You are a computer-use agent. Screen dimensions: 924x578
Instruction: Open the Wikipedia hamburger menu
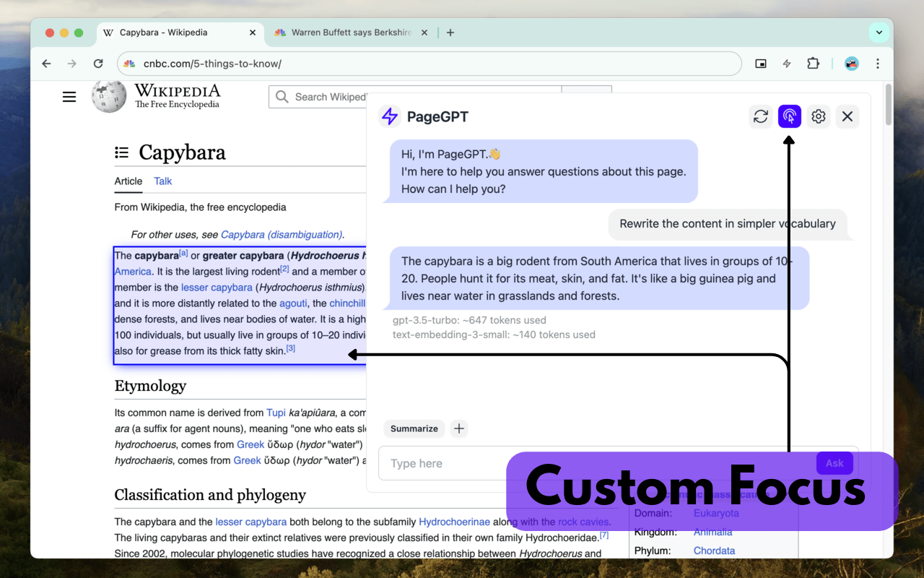click(69, 96)
